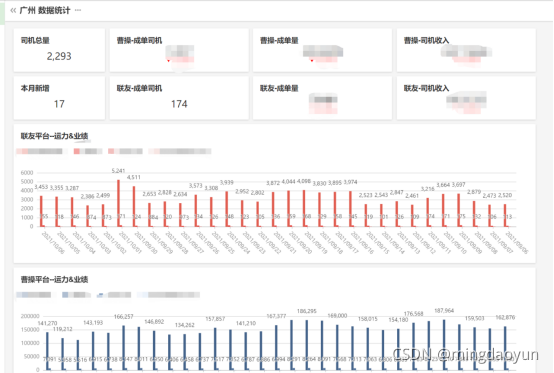The width and height of the screenshot is (554, 373).
Task: Click the 曹操平台--运力&业绩 chart title
Action: pos(54,279)
